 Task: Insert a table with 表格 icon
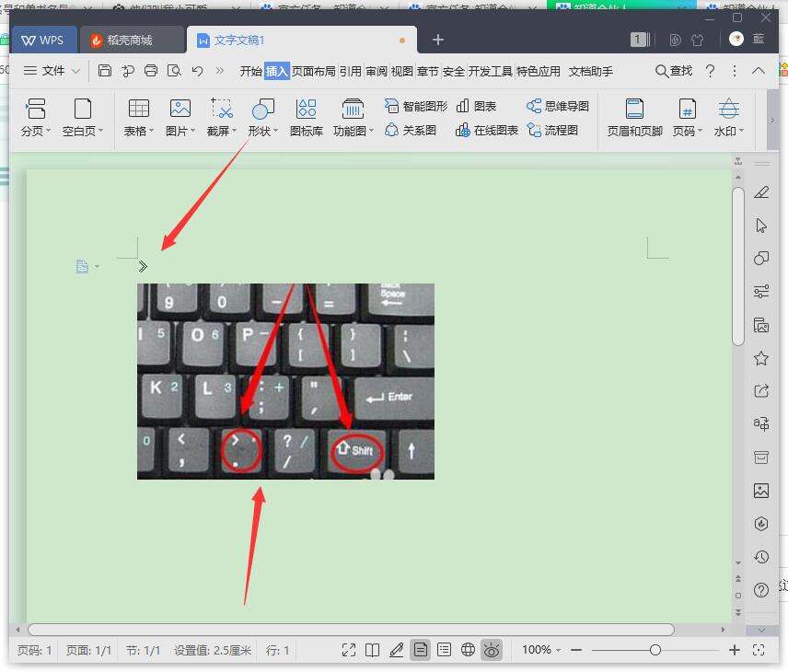tap(139, 117)
